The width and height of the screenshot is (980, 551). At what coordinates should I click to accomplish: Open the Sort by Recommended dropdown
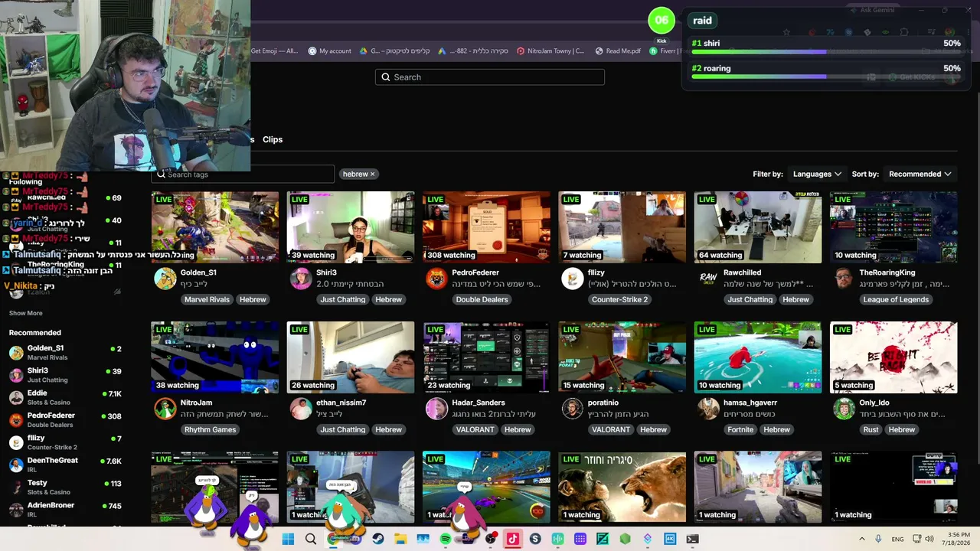(920, 174)
